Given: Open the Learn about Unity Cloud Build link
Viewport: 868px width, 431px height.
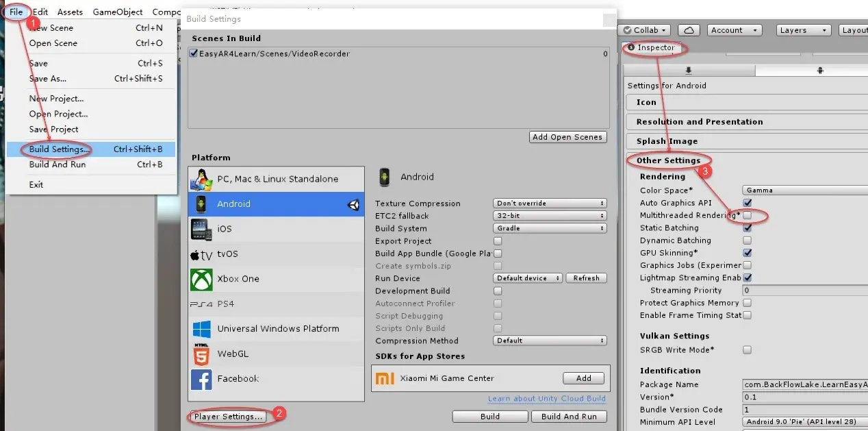Looking at the screenshot, I should point(547,399).
